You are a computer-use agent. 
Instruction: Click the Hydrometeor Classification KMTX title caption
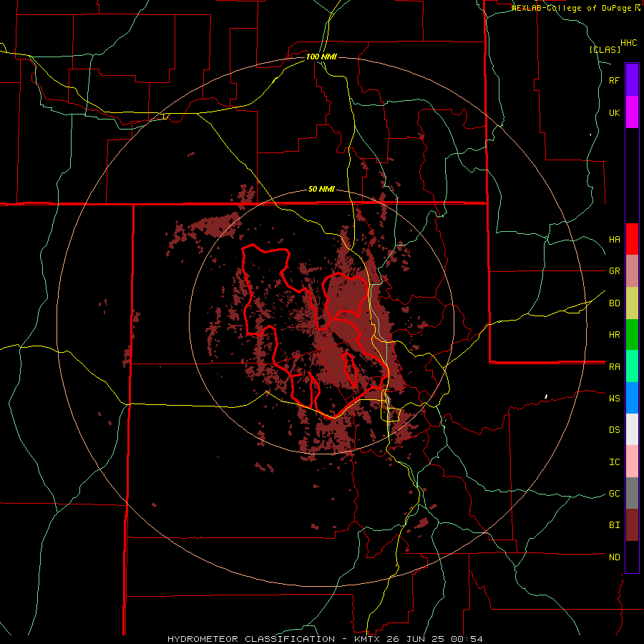[x=325, y=639]
